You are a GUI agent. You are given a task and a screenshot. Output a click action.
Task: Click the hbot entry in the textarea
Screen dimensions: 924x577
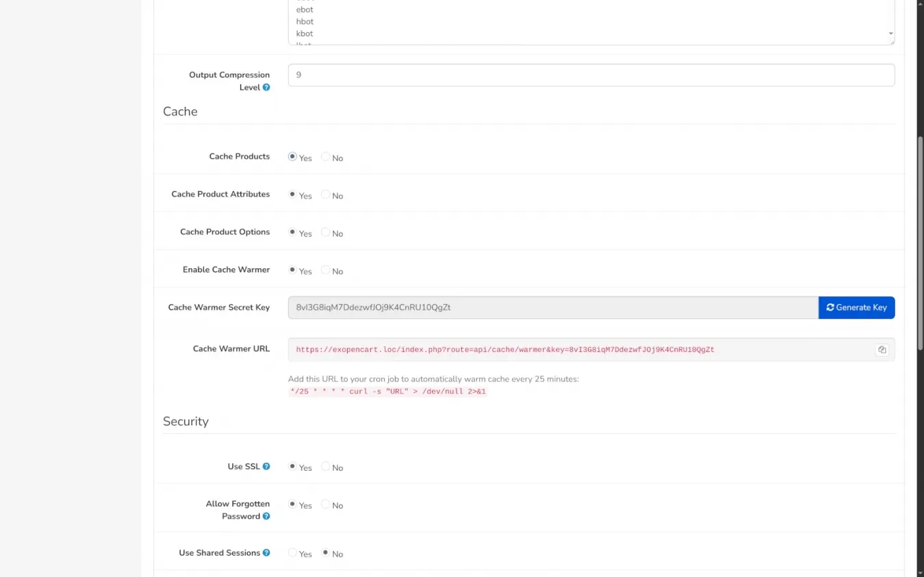305,22
